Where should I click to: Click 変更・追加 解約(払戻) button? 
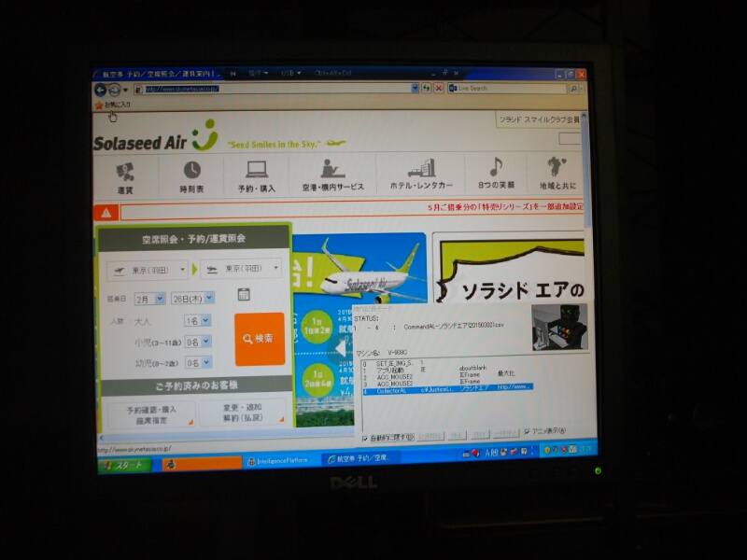(243, 413)
